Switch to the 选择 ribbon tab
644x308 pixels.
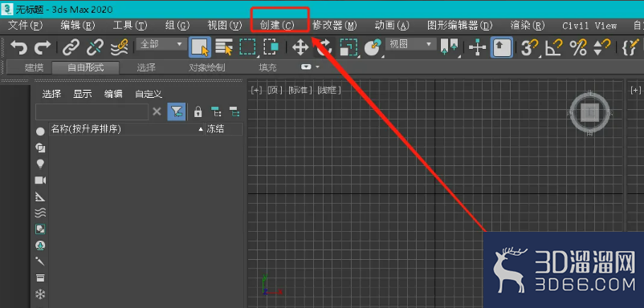(x=146, y=67)
